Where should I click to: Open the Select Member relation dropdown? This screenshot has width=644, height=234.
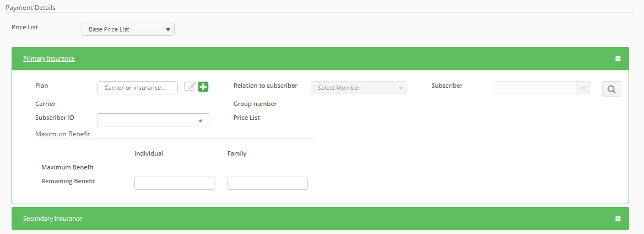tap(359, 88)
